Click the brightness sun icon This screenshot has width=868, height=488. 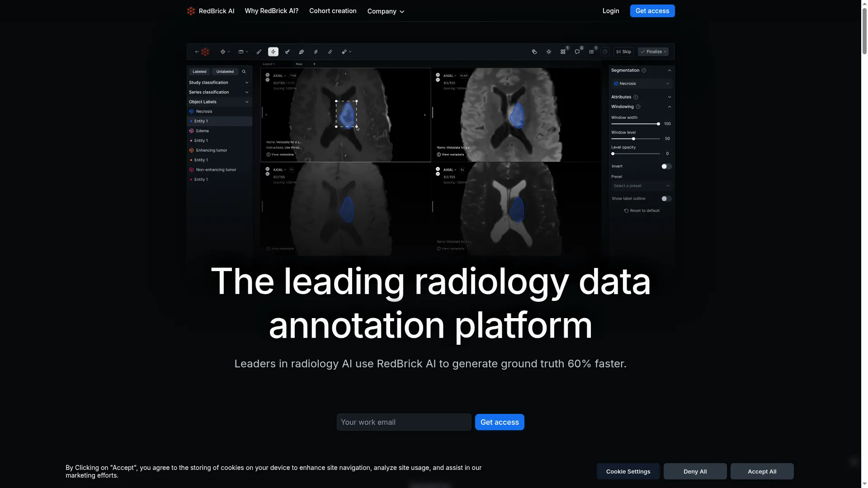tap(549, 52)
